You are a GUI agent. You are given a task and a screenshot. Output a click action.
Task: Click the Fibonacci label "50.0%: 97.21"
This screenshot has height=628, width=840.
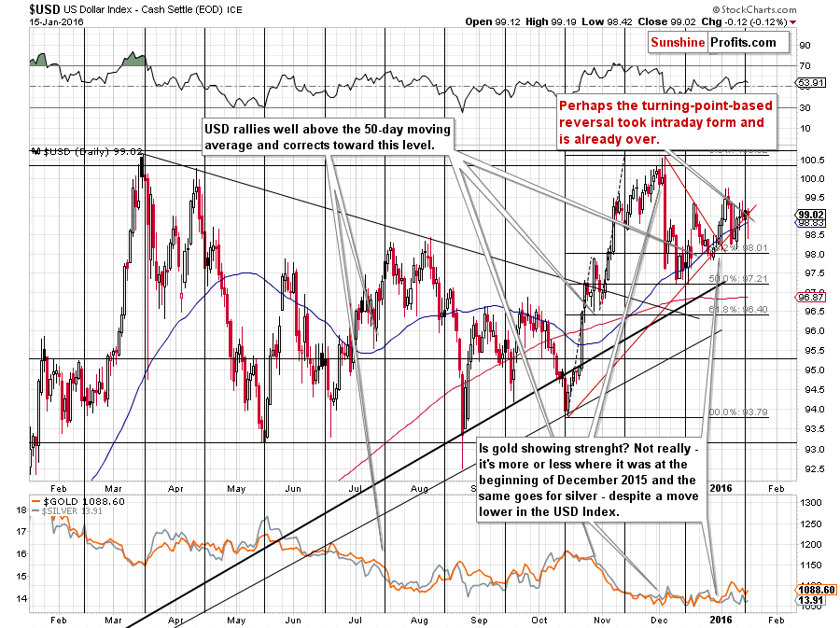(x=738, y=279)
